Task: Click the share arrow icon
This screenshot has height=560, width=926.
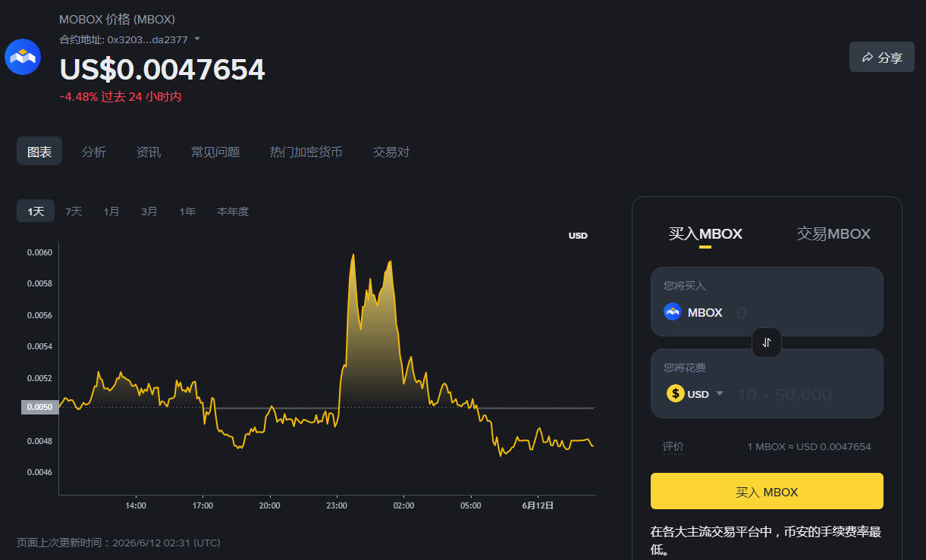Action: click(868, 58)
